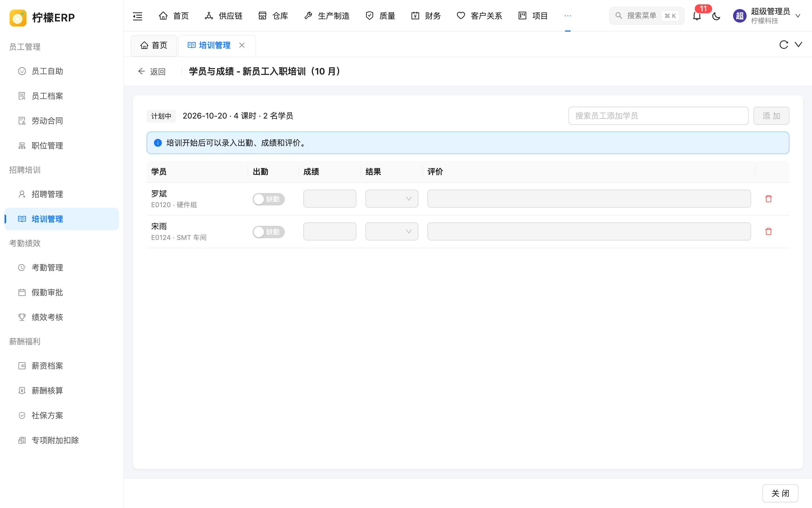Expand the 超级管理员 account dropdown arrow
Viewport: 812px width, 508px height.
(798, 16)
